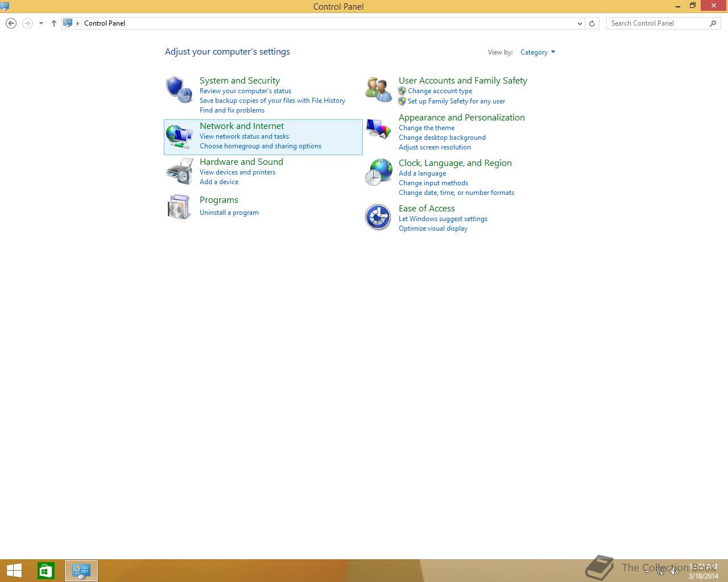Expand the address bar history dropdown
This screenshot has height=582, width=728.
580,23
